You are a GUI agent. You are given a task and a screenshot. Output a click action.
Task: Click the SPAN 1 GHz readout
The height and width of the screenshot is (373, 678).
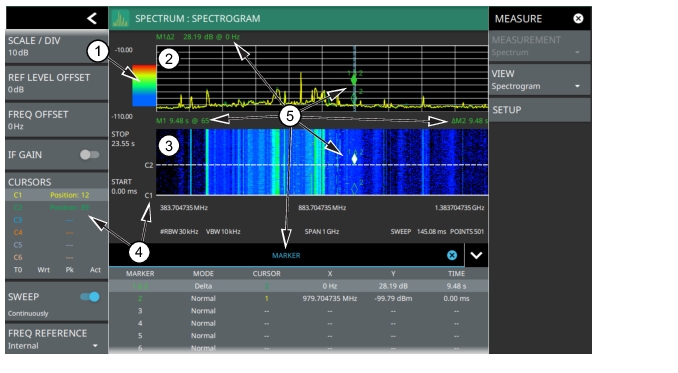pos(322,232)
